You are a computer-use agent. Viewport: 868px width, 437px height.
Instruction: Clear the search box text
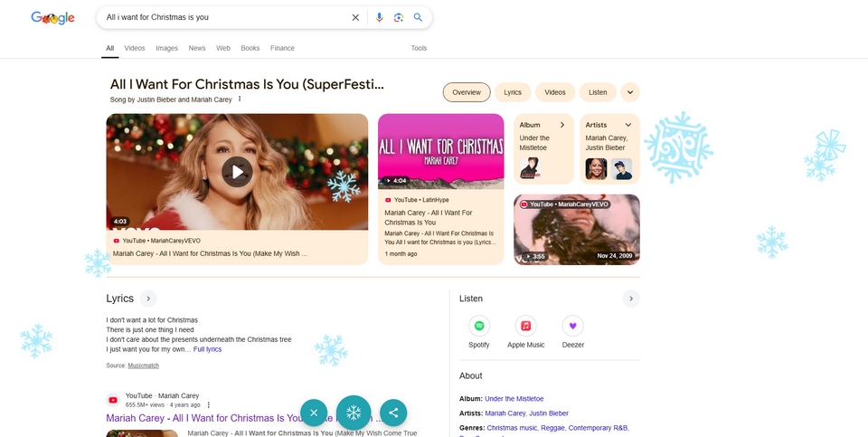pos(355,17)
